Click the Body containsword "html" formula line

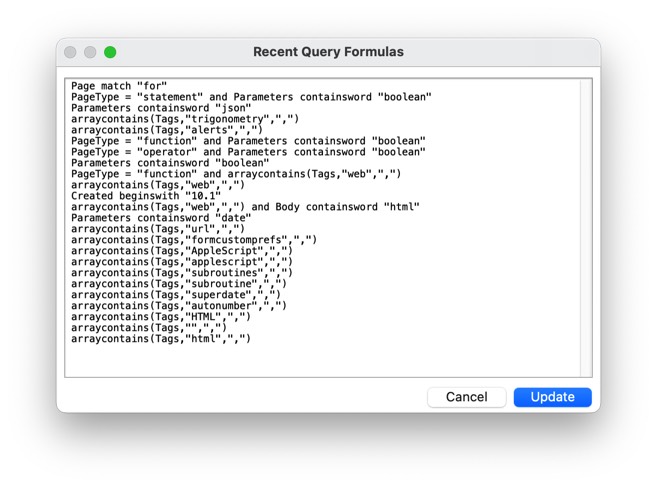click(x=245, y=207)
